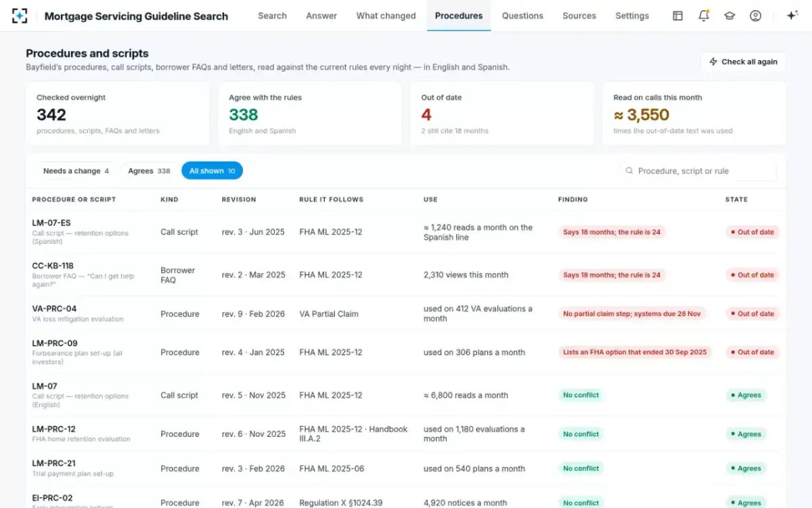Select the LM-07 call script
This screenshot has width=812, height=508.
406,395
